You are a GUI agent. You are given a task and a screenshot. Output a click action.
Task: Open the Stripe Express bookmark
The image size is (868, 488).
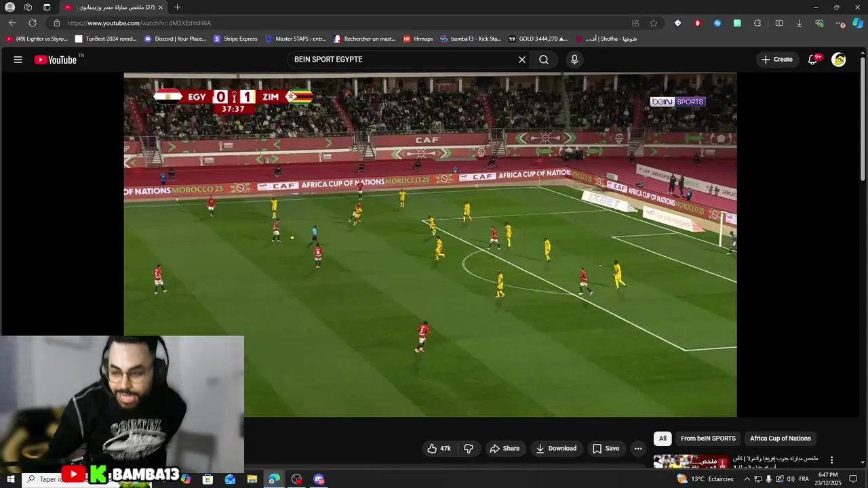pos(235,39)
